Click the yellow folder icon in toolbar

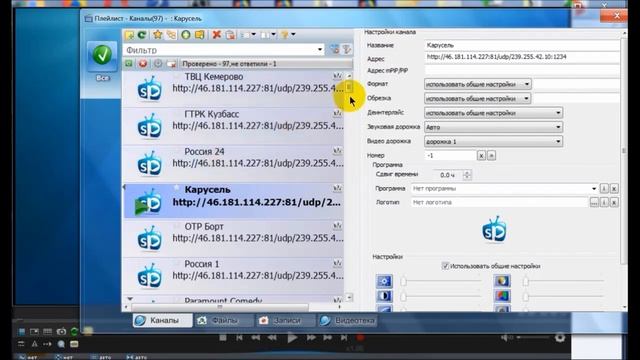coord(200,35)
